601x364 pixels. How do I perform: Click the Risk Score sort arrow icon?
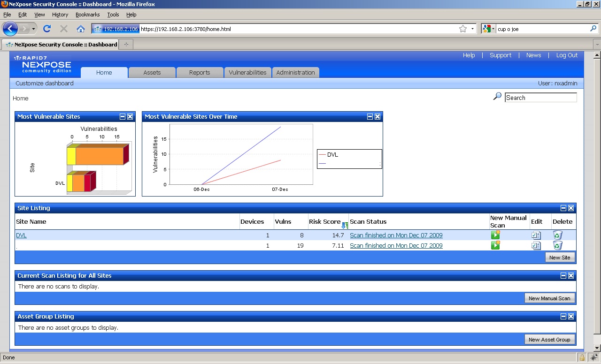click(345, 225)
